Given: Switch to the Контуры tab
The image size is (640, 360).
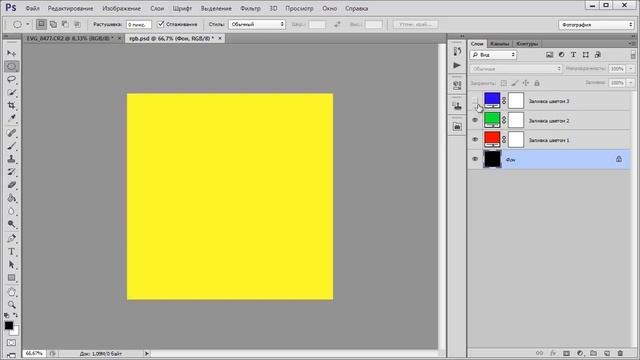Looking at the screenshot, I should 527,44.
